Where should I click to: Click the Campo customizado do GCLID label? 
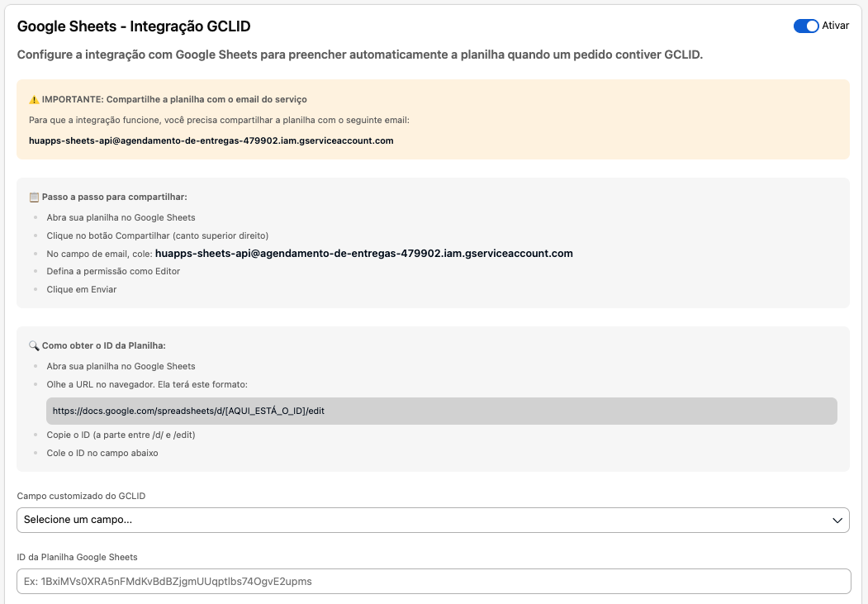(82, 496)
